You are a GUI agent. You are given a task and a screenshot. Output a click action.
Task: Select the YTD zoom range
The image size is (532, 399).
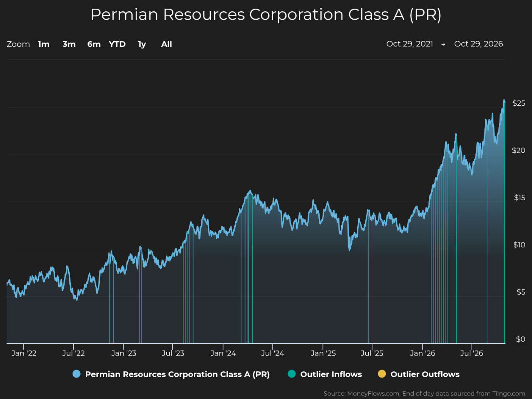point(117,44)
